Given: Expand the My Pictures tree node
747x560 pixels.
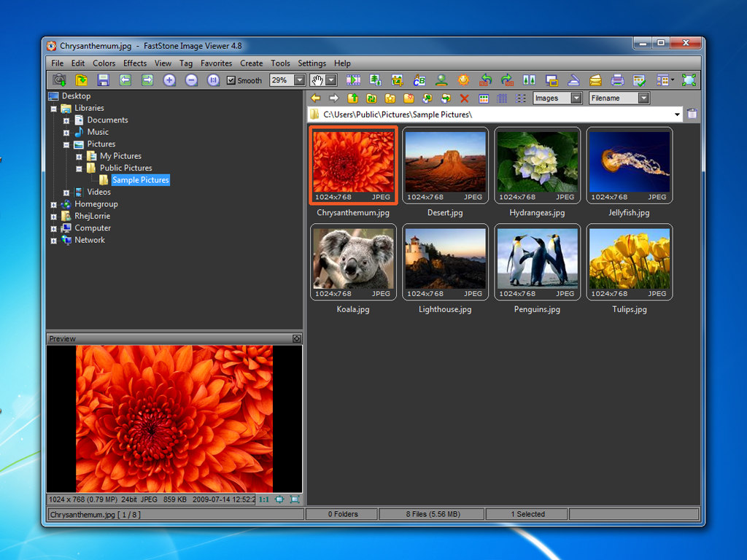Looking at the screenshot, I should tap(79, 157).
